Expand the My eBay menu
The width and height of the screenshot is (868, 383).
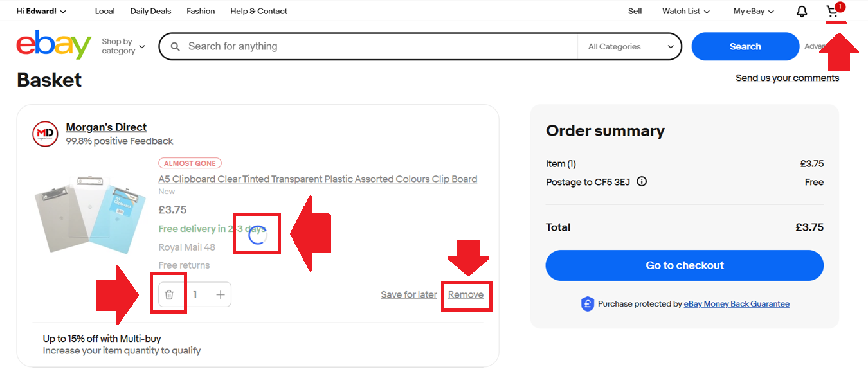pyautogui.click(x=754, y=12)
